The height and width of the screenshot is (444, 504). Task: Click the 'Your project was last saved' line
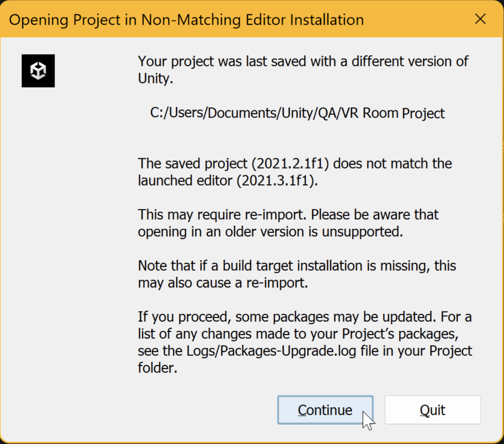pos(303,61)
